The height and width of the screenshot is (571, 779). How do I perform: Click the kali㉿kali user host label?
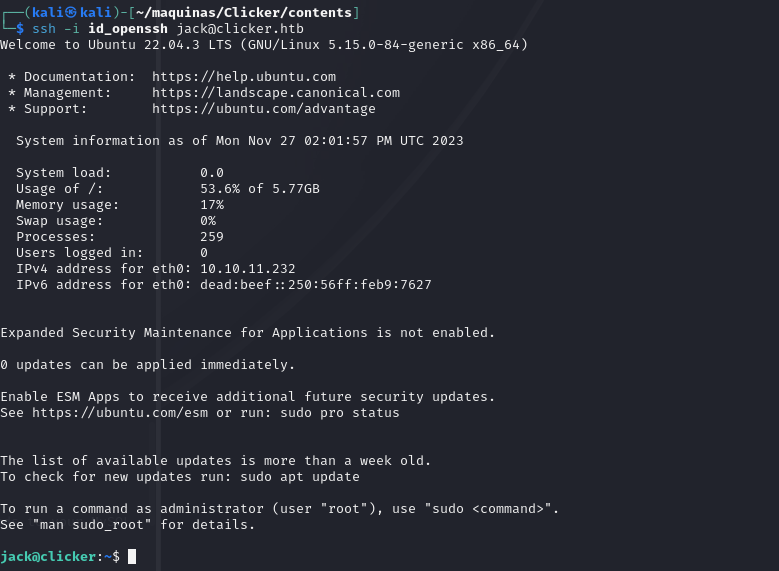[63, 12]
